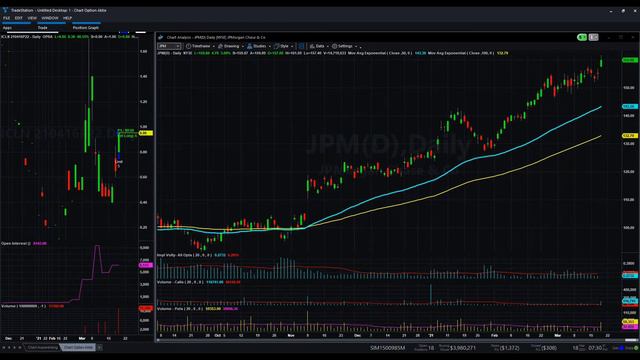Viewport: 640px width, 360px height.
Task: Click the Impl Volty All Opts label
Action: click(184, 255)
